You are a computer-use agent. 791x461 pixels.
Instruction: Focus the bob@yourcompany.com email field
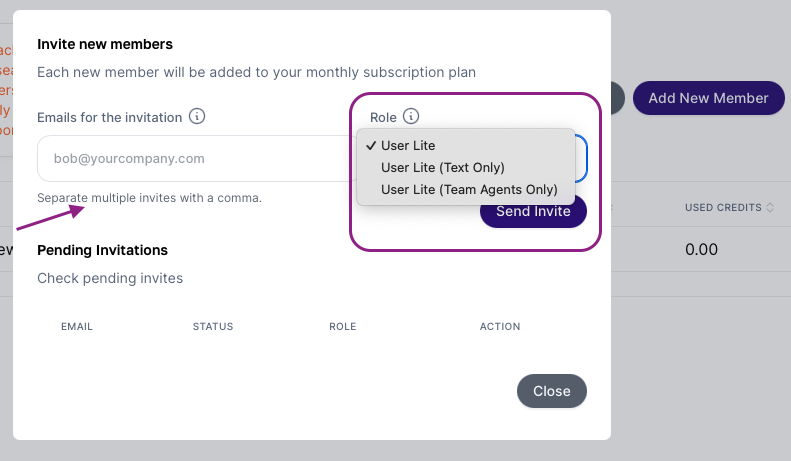coord(197,158)
